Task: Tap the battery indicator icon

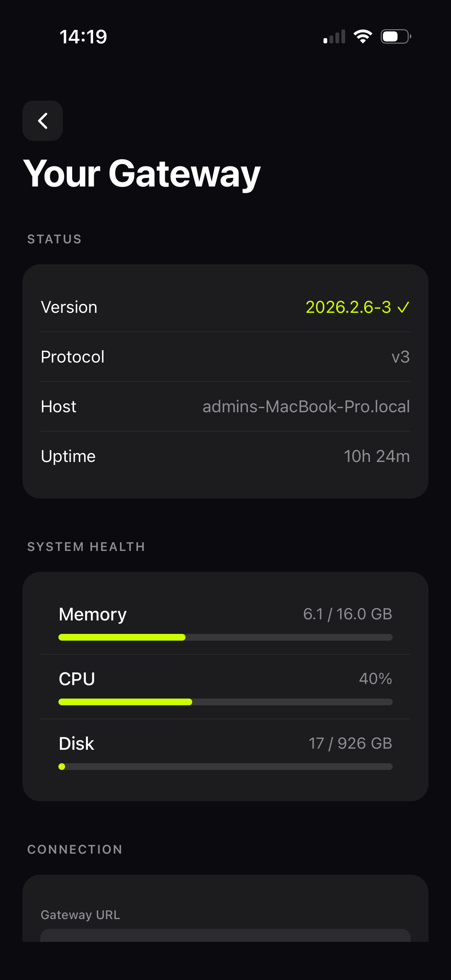Action: [x=396, y=37]
